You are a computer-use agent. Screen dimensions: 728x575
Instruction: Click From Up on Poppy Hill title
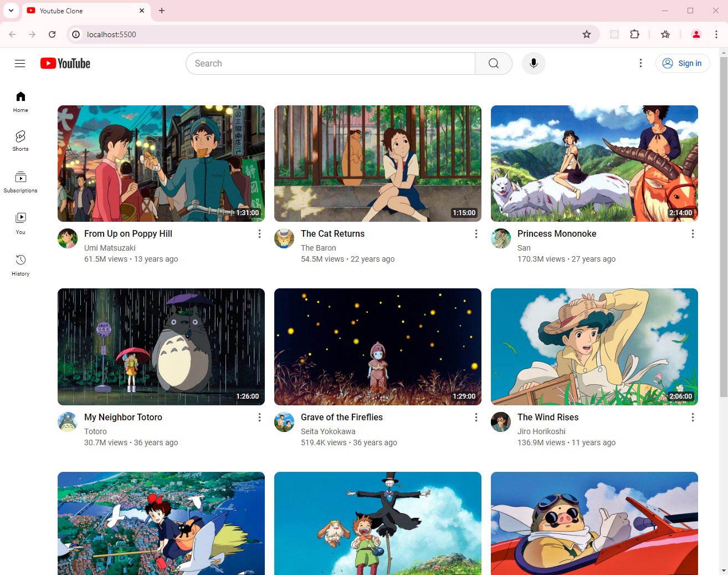[x=128, y=234]
